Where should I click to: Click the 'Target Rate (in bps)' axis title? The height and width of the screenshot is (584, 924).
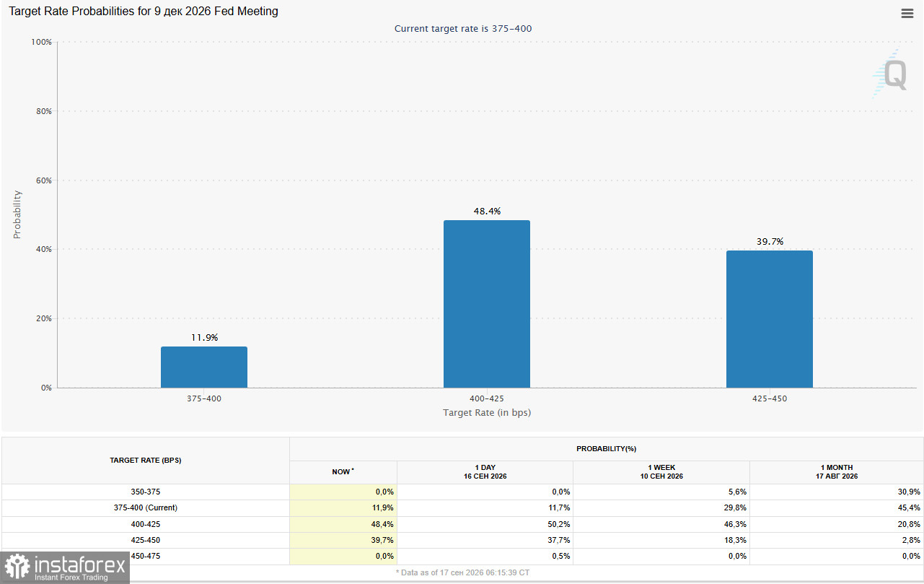click(x=487, y=413)
